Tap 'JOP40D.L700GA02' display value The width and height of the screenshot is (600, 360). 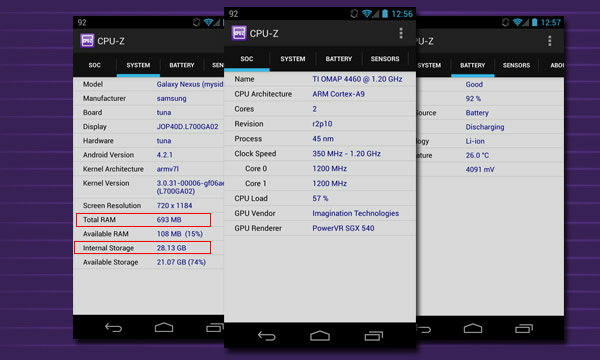tap(188, 127)
